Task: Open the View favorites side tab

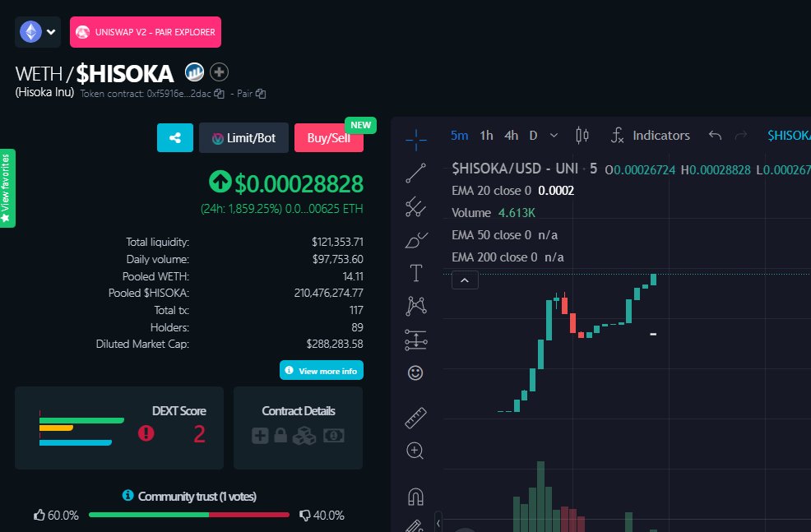Action: pos(7,188)
